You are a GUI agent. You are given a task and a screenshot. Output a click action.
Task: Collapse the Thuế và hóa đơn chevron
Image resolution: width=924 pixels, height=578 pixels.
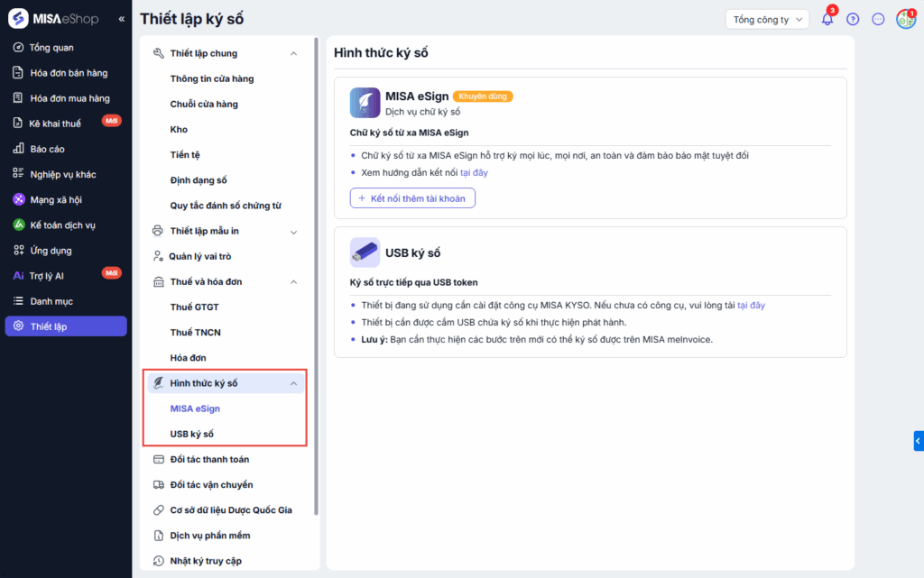click(x=293, y=282)
